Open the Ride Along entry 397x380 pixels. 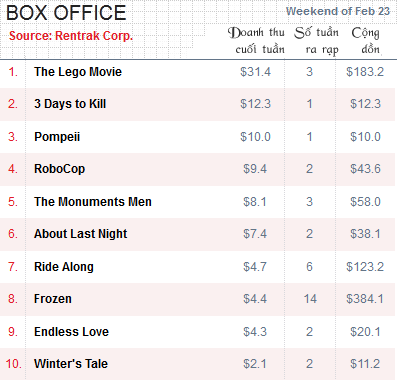tap(64, 267)
